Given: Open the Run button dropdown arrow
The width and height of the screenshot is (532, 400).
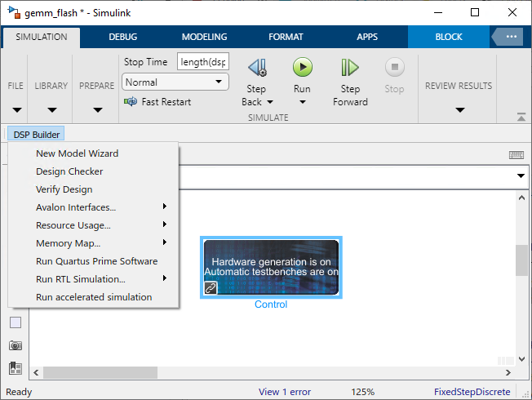Looking at the screenshot, I should pos(302,102).
